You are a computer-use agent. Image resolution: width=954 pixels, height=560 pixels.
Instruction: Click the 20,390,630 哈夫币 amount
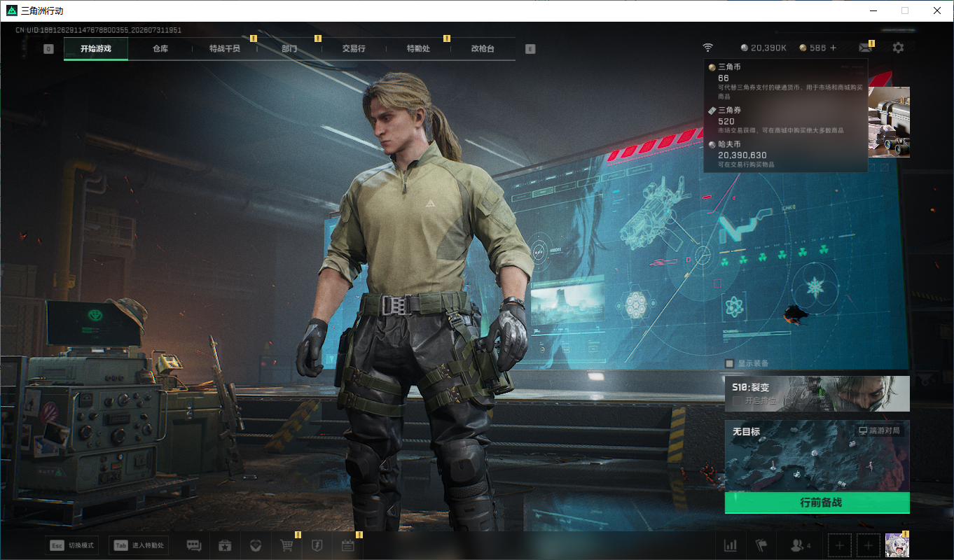[x=742, y=155]
